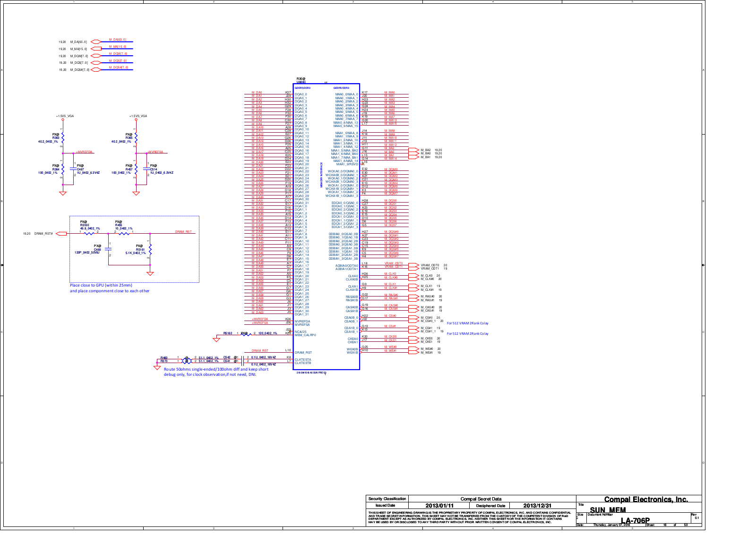Click the 'Place close to GPU' note
756x534 pixels.
coord(101,285)
